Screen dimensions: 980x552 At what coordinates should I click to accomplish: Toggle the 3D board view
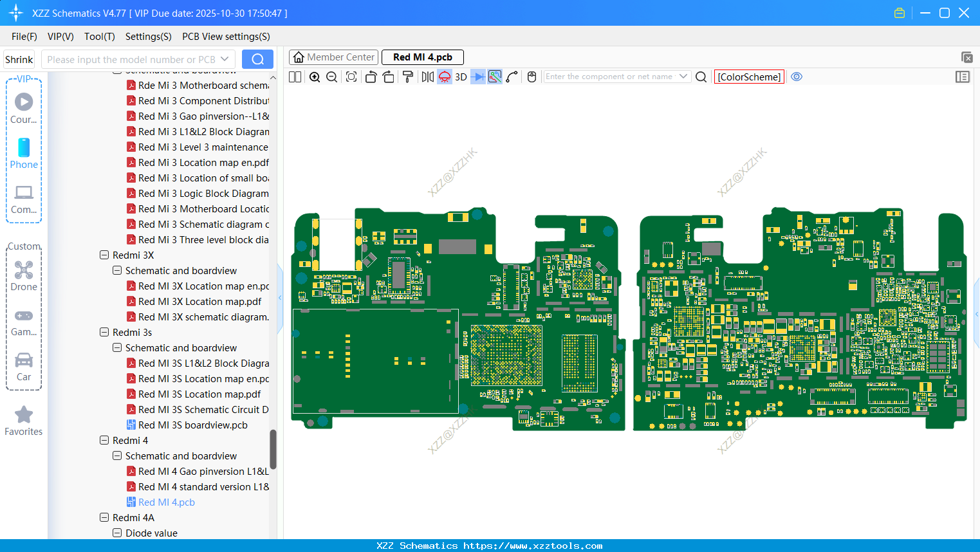[x=461, y=77]
